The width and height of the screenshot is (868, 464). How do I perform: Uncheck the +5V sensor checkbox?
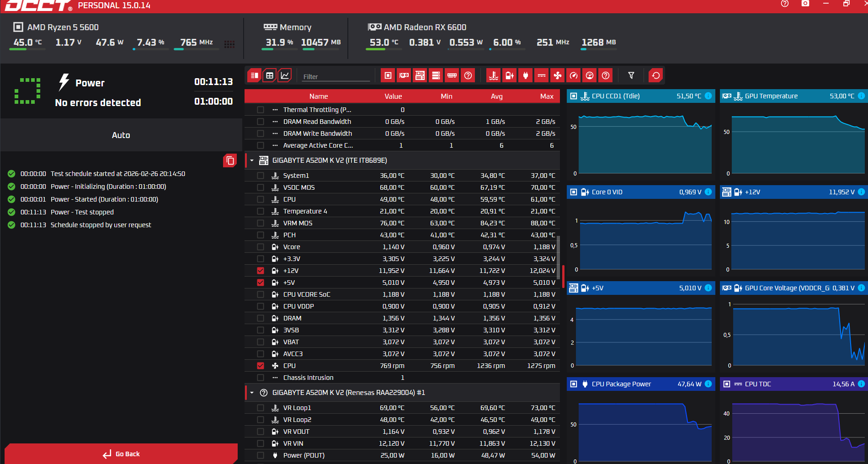(261, 283)
